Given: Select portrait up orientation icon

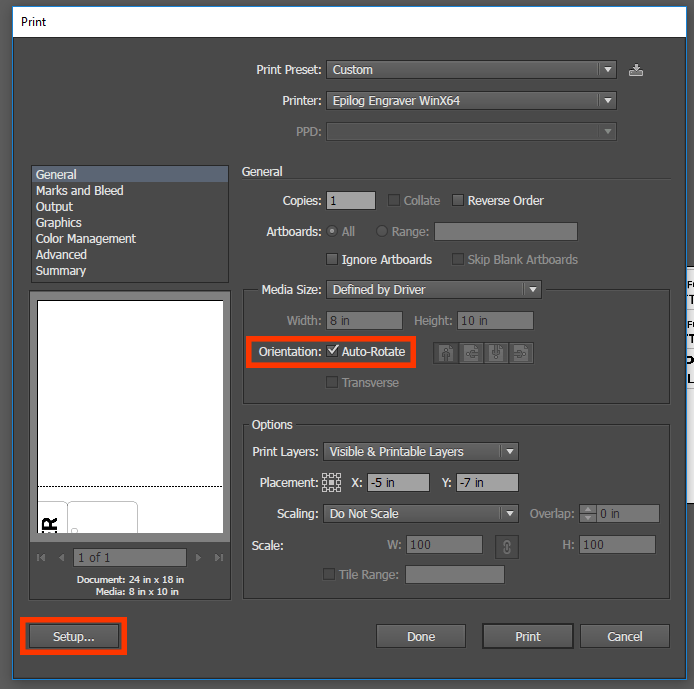Looking at the screenshot, I should click(x=444, y=353).
